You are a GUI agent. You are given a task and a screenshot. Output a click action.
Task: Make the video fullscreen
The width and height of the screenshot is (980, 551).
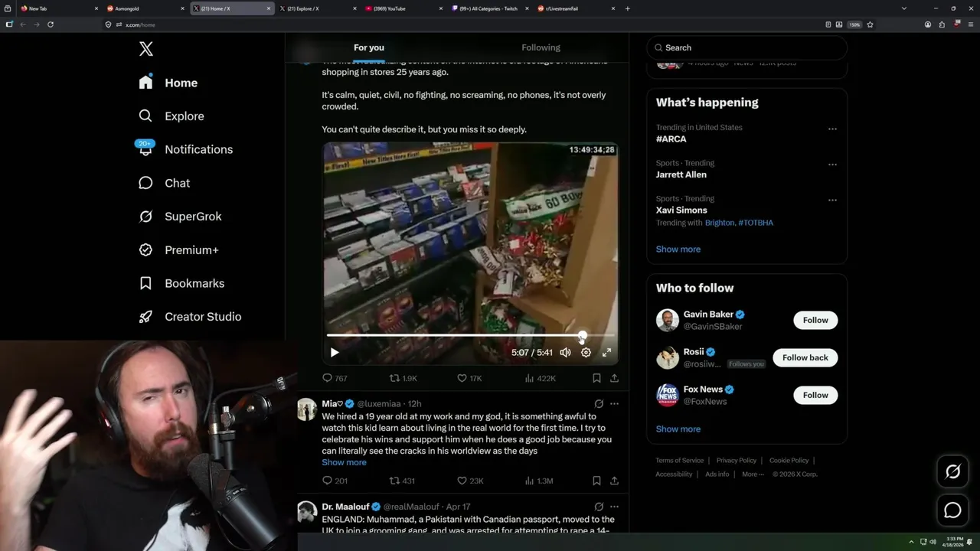[606, 353]
